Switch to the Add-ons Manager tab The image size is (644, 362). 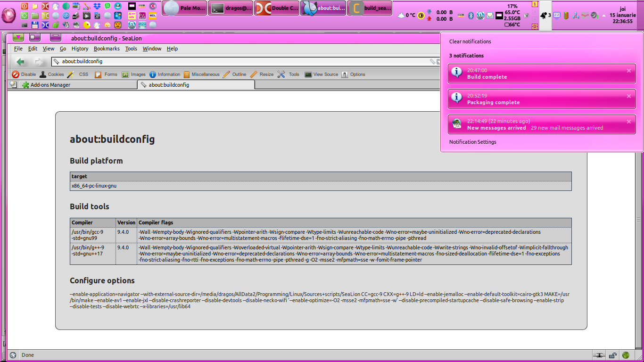click(x=78, y=85)
